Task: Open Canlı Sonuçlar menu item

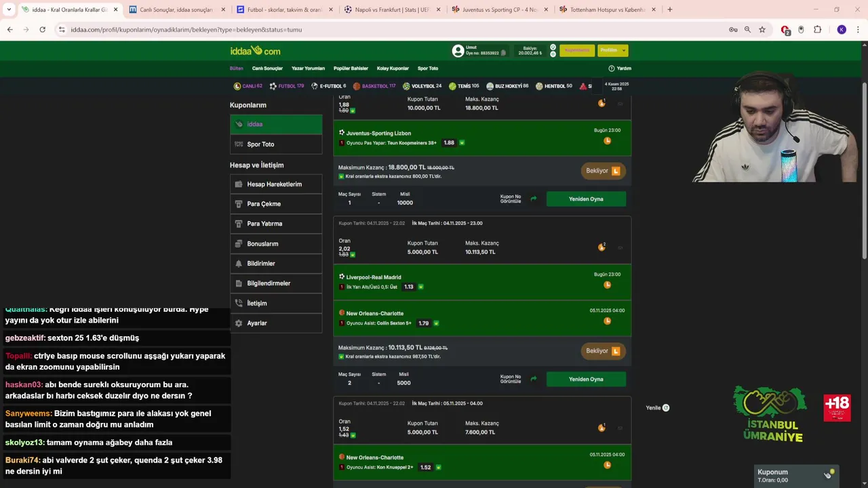Action: [x=267, y=68]
